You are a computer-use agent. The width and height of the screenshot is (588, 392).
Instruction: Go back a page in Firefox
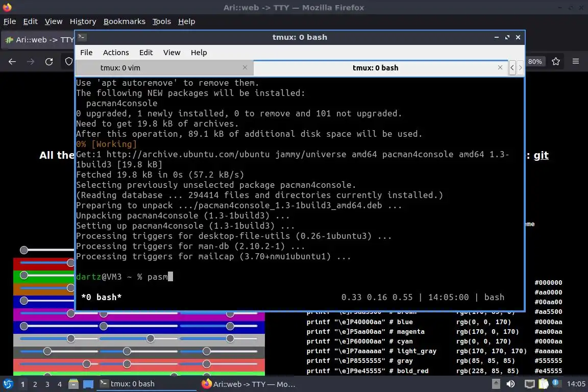tap(12, 62)
